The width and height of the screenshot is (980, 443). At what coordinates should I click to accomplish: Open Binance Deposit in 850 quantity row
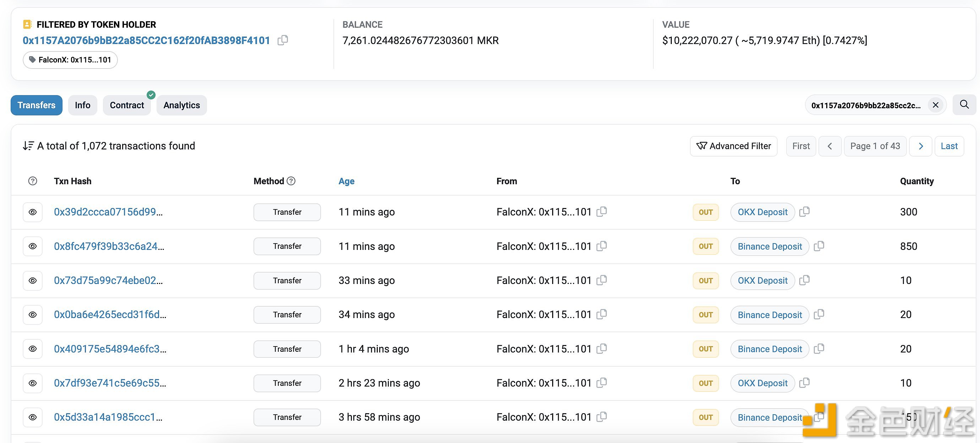770,246
